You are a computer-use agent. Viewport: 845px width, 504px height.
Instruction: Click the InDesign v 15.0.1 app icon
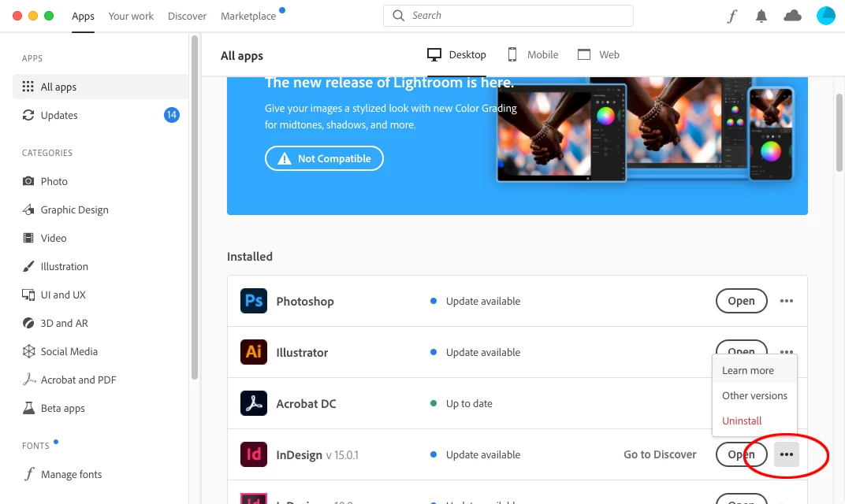(253, 454)
